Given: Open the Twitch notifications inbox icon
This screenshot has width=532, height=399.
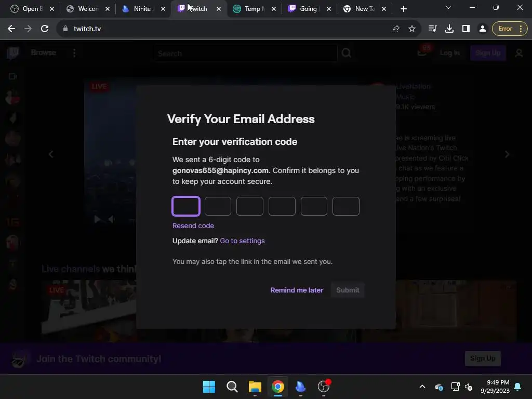Looking at the screenshot, I should click(422, 52).
